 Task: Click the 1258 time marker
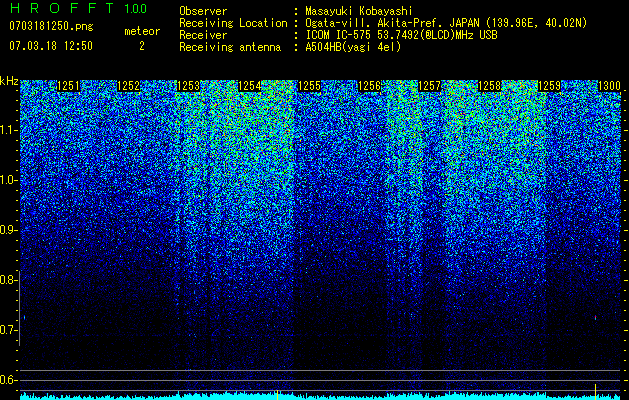pos(490,86)
